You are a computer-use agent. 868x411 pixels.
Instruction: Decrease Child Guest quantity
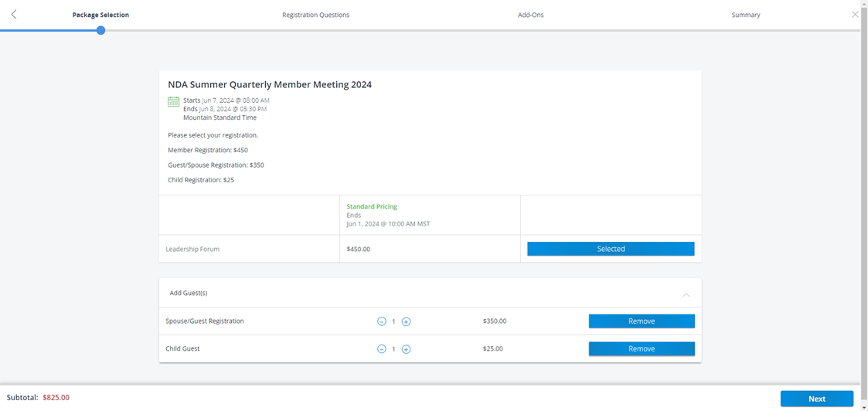point(381,349)
